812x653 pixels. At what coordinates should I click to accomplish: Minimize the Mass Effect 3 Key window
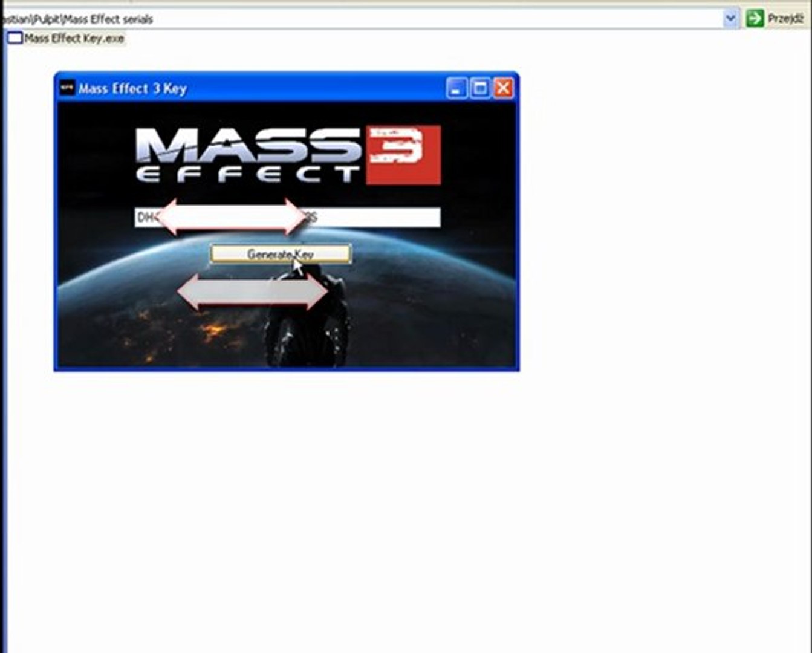click(x=456, y=88)
